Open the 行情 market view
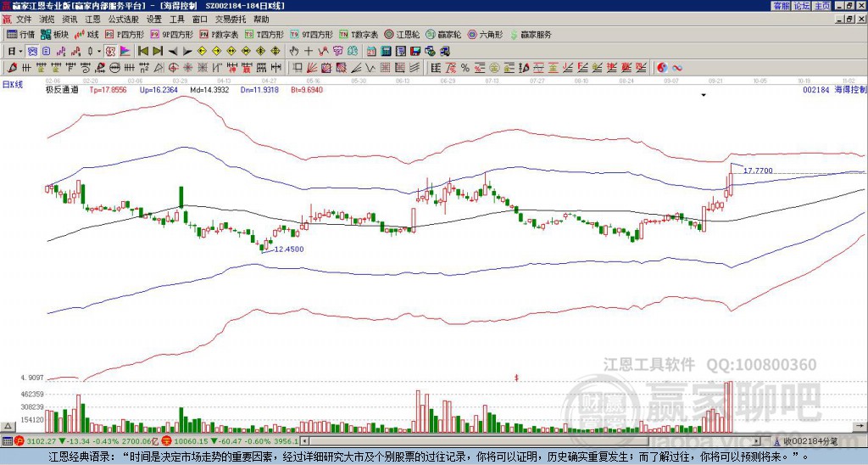This screenshot has height=465, width=868. [20, 34]
